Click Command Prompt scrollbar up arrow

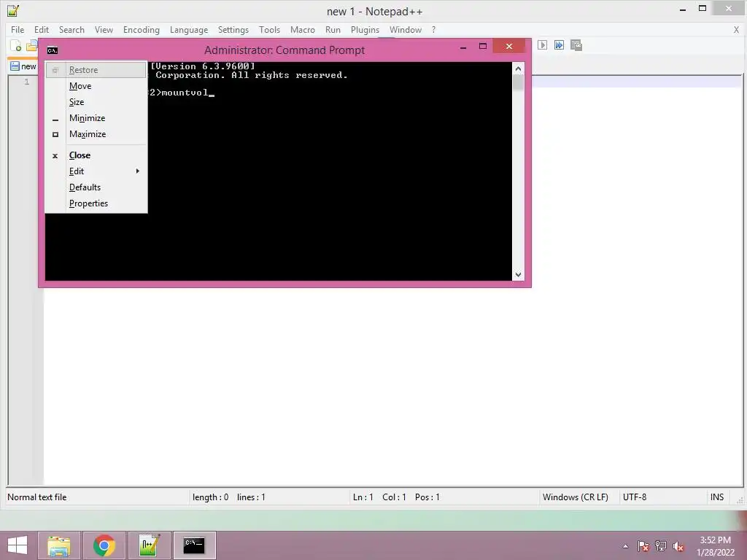[x=519, y=69]
